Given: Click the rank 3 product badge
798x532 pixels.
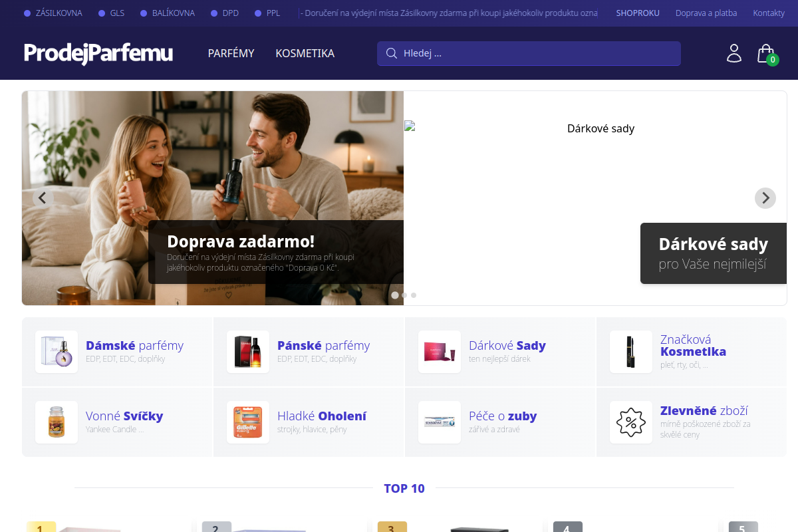Looking at the screenshot, I should point(392,527).
